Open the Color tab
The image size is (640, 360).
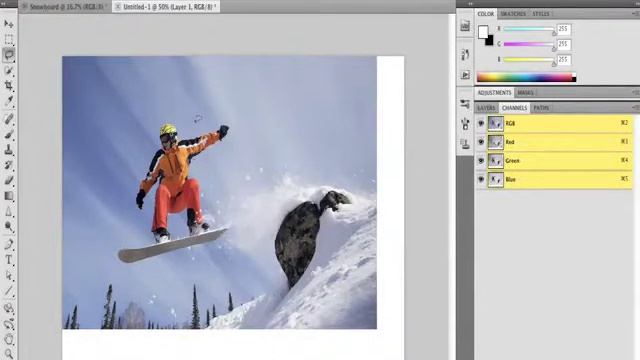486,14
